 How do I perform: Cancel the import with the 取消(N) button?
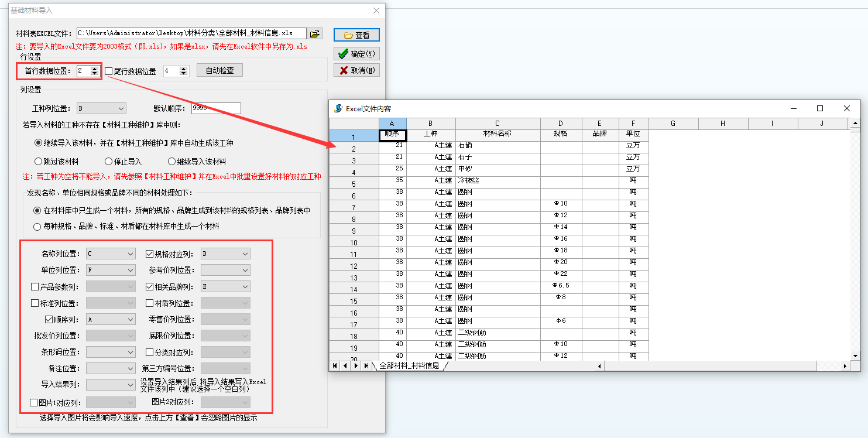pos(356,70)
